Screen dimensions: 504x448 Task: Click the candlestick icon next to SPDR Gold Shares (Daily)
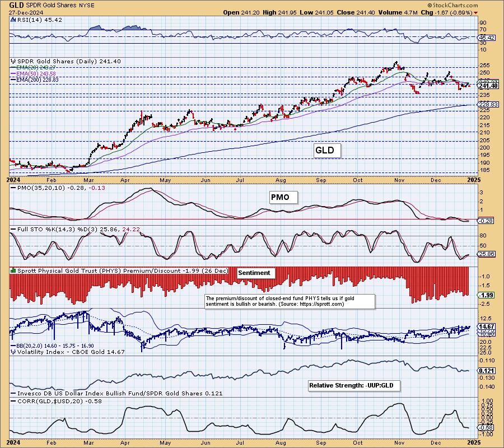13,61
